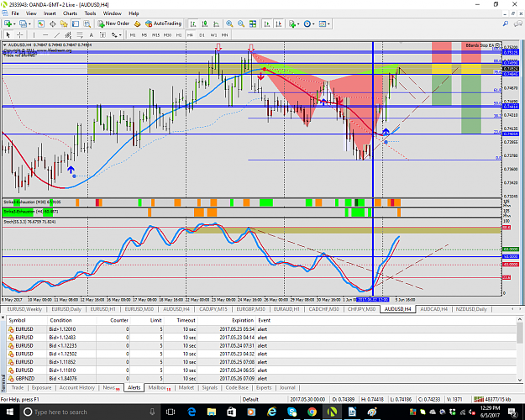Switch to the CADJPY,M15 chart tab
This screenshot has width=525, height=420.
click(213, 309)
